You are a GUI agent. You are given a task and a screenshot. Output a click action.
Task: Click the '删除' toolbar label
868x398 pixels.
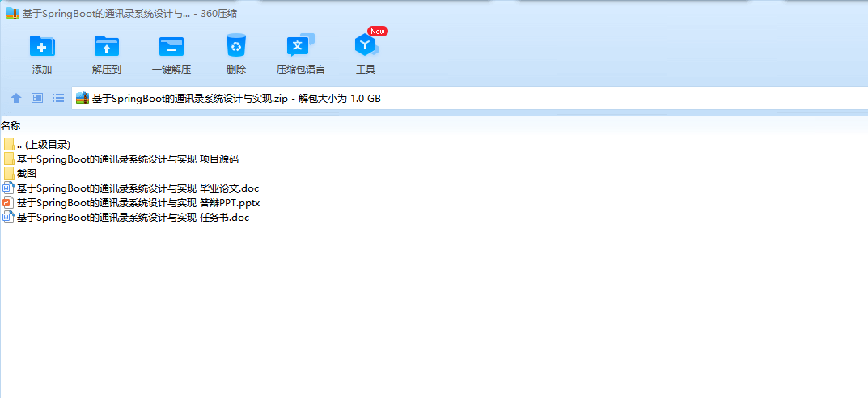click(236, 70)
